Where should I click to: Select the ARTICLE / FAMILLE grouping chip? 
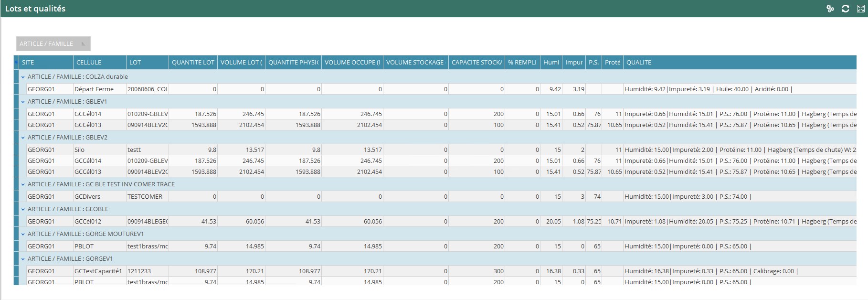point(47,44)
